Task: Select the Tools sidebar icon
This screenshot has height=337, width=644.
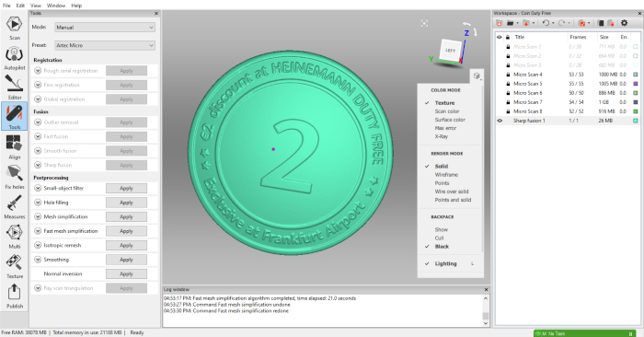Action: pos(15,116)
